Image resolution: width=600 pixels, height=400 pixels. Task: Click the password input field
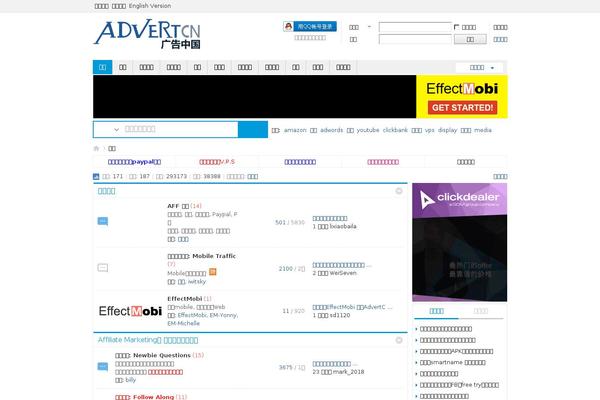(415, 39)
